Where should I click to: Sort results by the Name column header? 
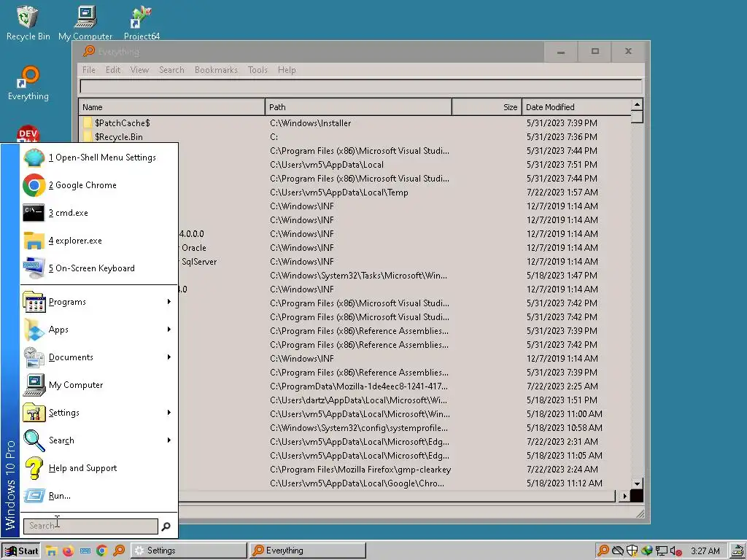click(x=171, y=107)
